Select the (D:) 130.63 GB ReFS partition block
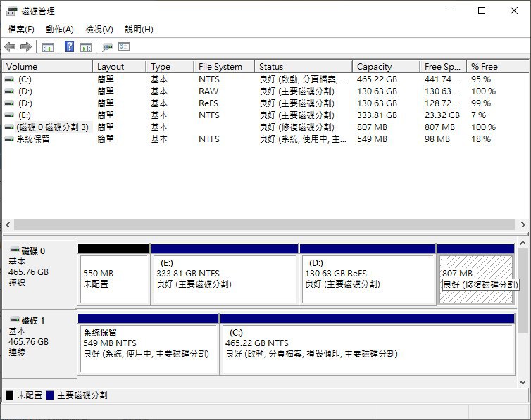 368,274
